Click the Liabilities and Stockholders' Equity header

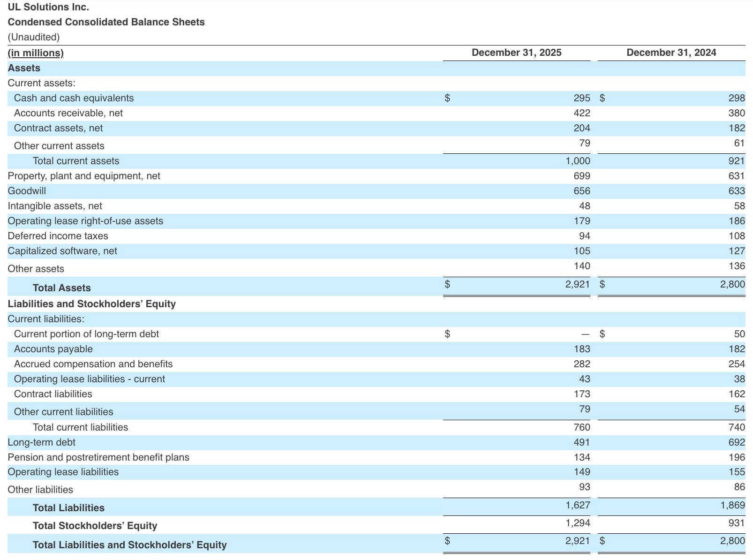(91, 303)
